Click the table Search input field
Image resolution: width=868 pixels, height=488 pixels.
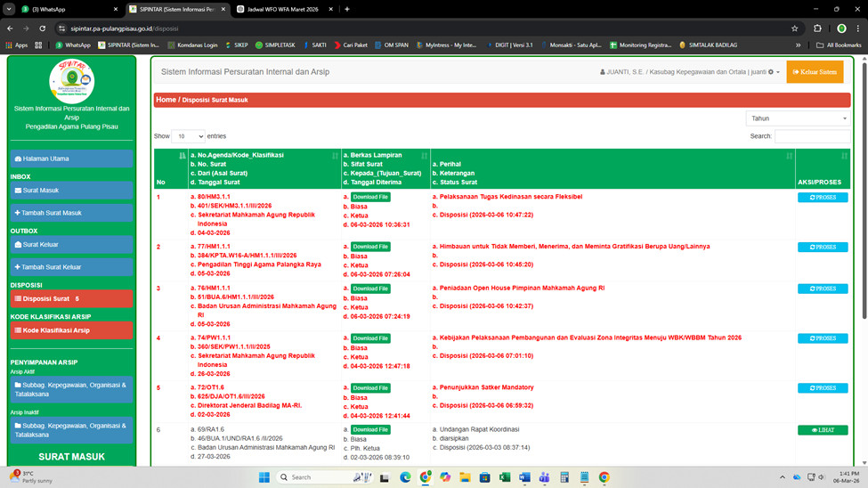coord(811,137)
